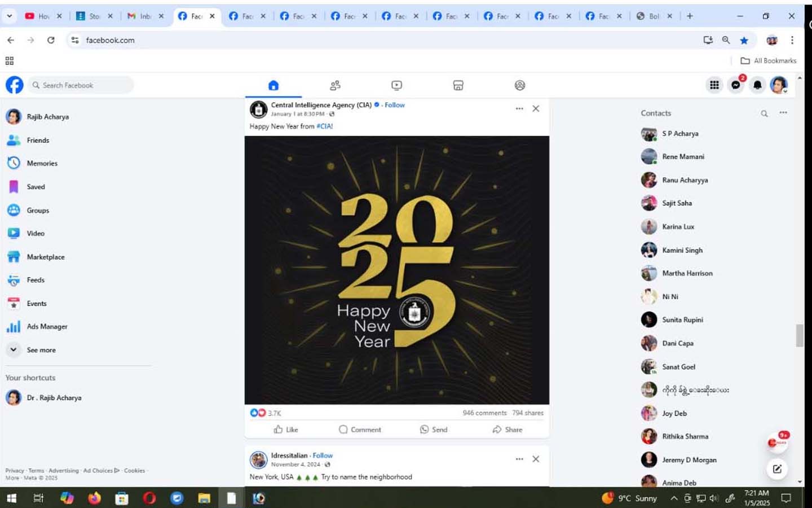Viewport: 812px width, 508px height.
Task: Click the page vertical scrollbar thumb
Action: click(x=800, y=336)
